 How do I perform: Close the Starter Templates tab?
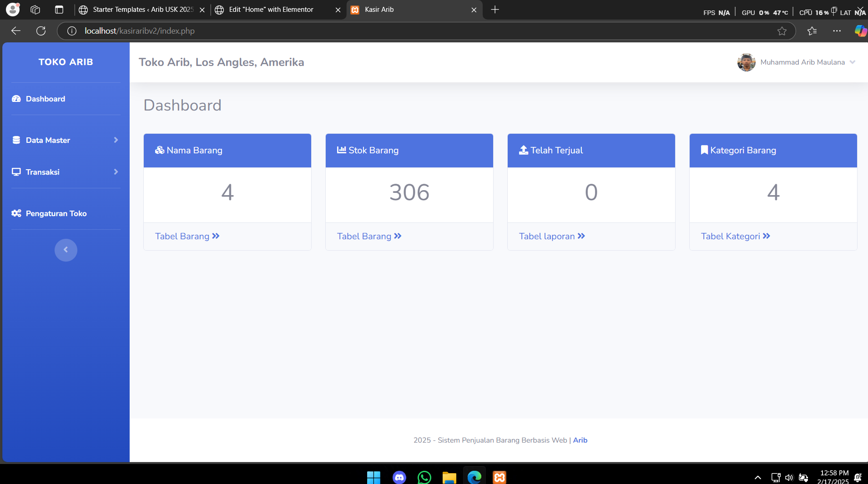click(202, 10)
